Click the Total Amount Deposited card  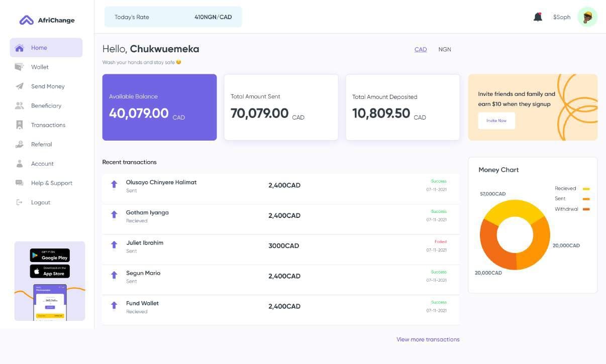click(402, 107)
